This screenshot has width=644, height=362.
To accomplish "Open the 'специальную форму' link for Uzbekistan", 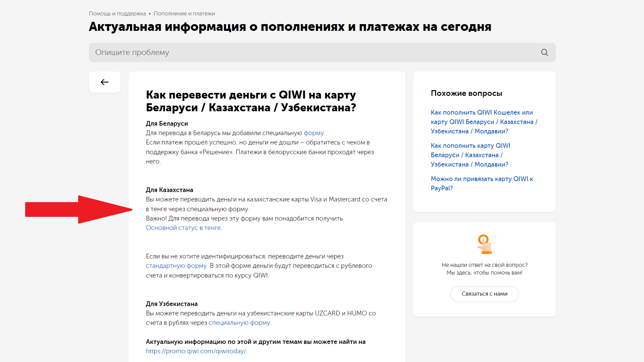I will 239,322.
